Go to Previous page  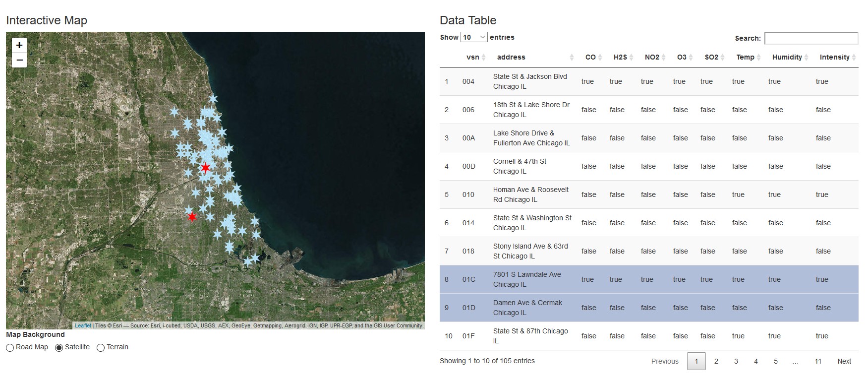665,361
